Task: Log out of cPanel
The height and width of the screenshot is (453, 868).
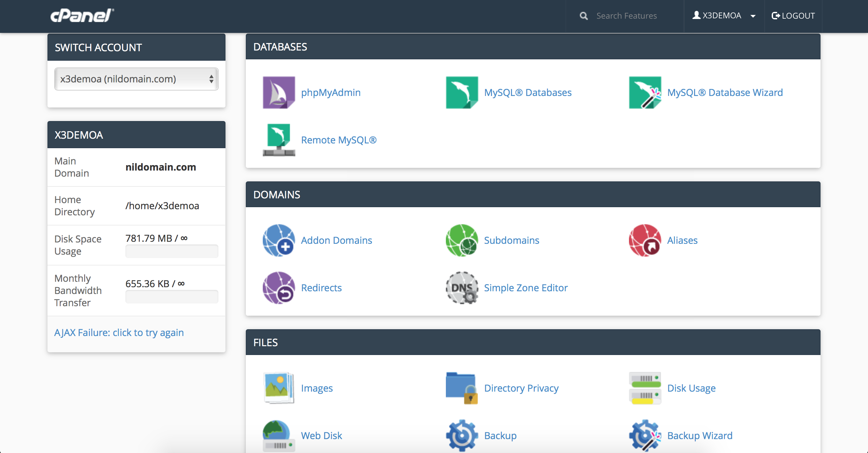Action: pos(793,16)
